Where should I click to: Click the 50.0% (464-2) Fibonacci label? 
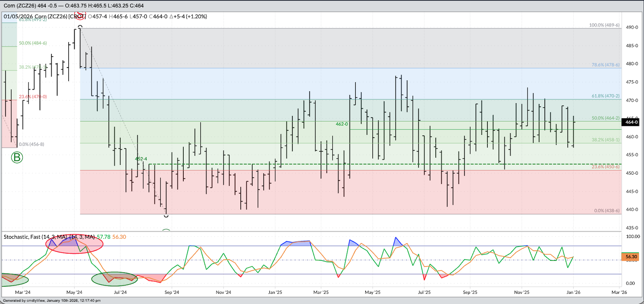tap(605, 118)
